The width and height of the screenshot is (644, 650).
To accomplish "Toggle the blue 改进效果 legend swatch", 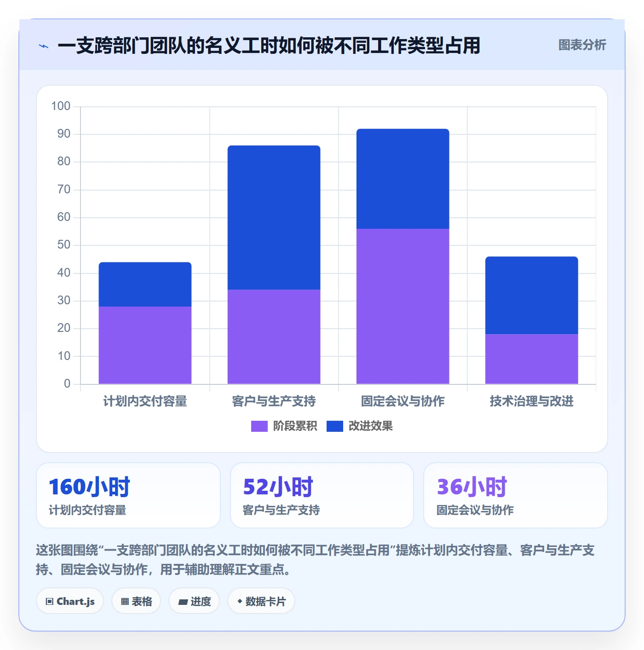I will [x=335, y=426].
